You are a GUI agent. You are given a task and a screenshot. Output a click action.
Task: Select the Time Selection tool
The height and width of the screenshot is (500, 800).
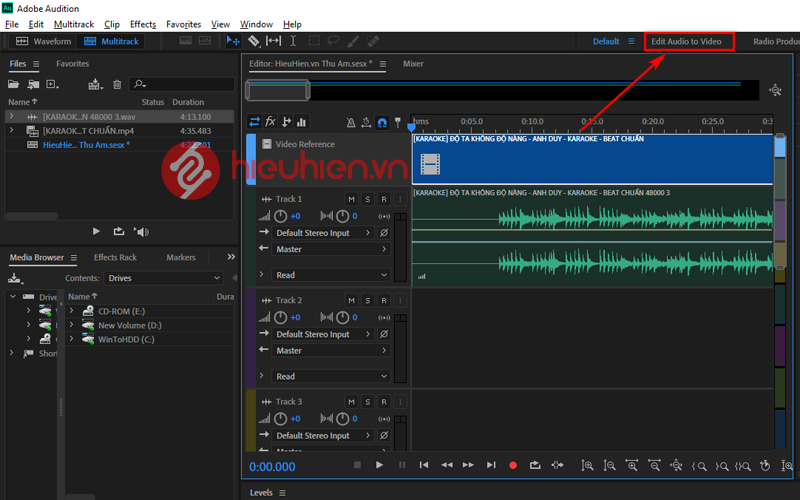293,41
